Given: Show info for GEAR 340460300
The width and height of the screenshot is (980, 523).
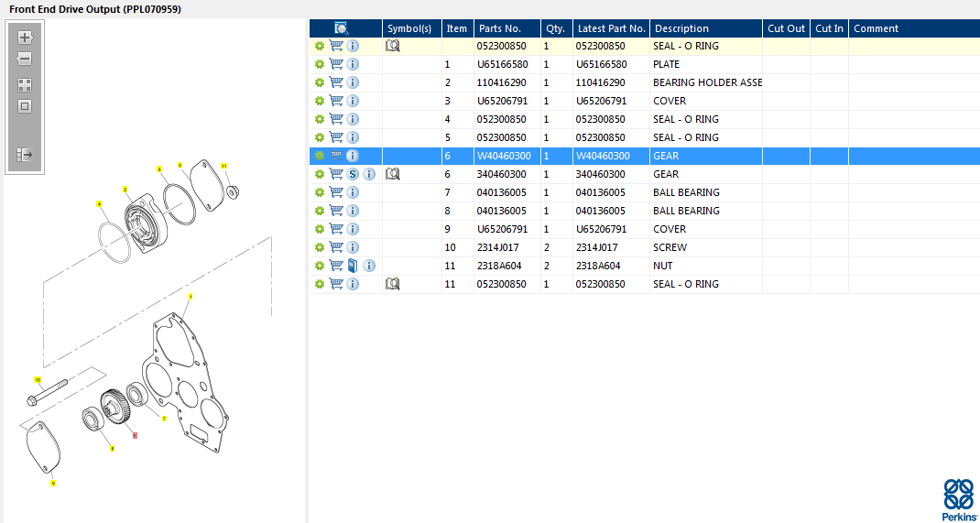Looking at the screenshot, I should click(369, 174).
